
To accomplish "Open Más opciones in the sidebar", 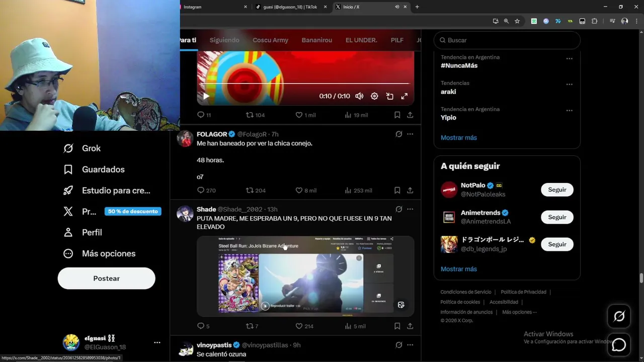I will (99, 253).
